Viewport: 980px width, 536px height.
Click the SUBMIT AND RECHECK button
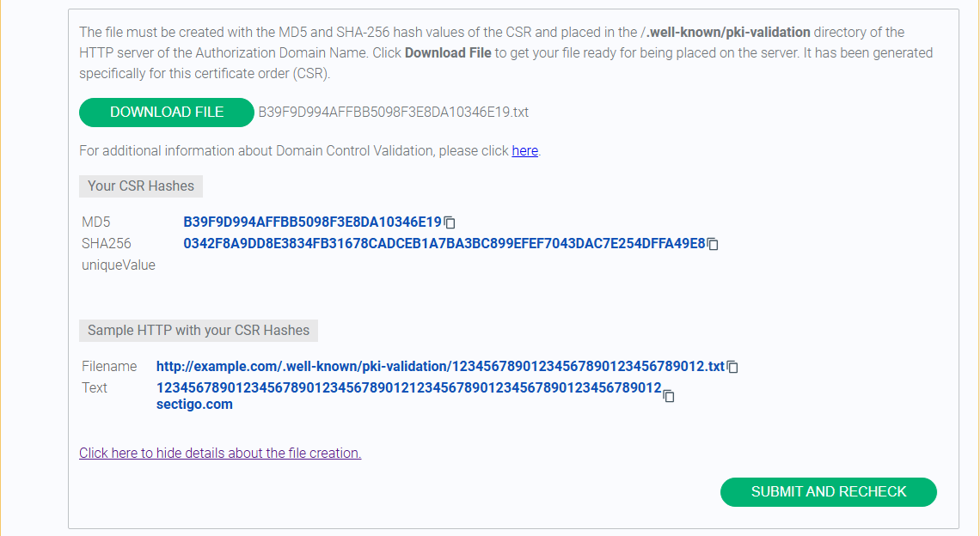point(828,491)
